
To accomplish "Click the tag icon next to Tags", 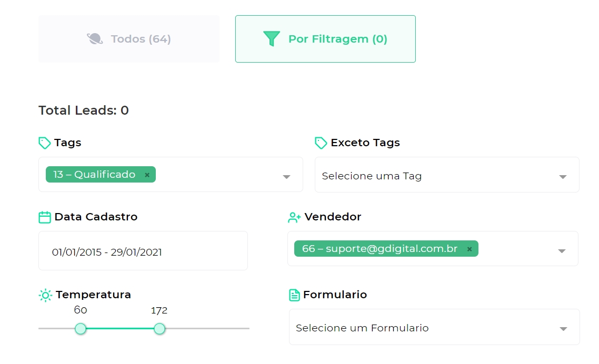I will [45, 143].
